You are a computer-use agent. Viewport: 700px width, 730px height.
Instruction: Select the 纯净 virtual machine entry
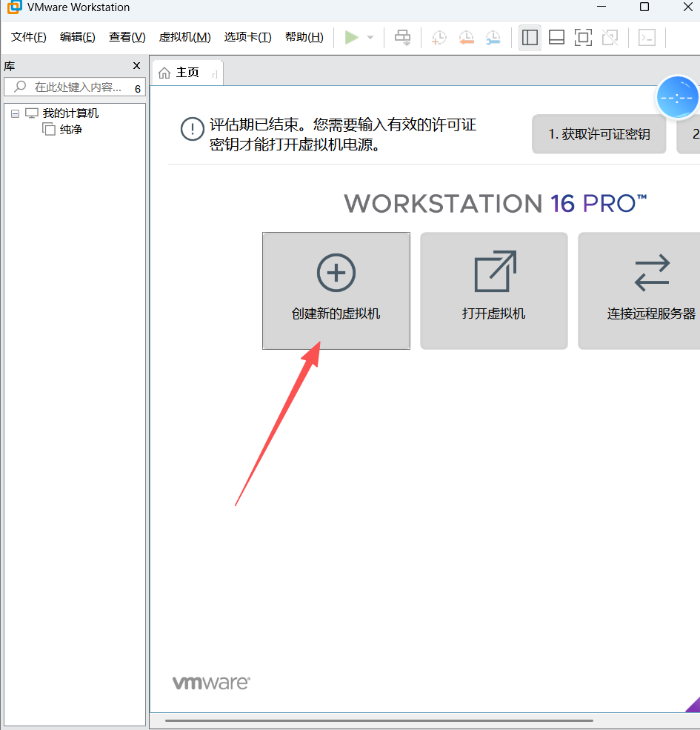pos(71,130)
